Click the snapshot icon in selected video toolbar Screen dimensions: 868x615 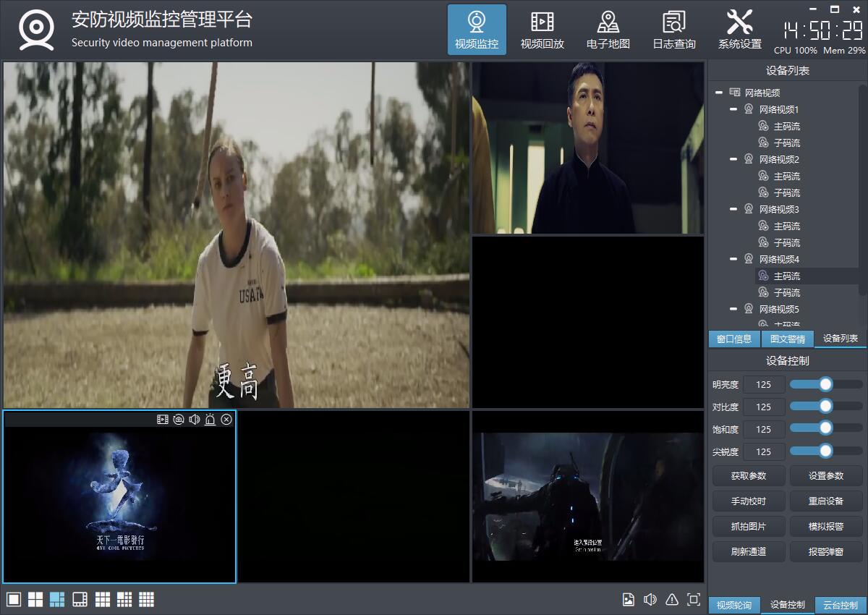179,420
